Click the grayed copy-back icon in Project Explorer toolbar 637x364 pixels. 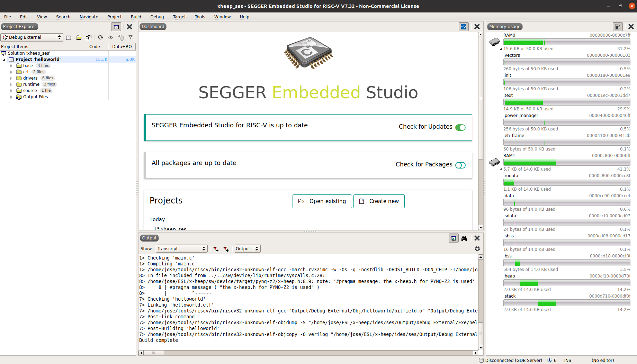click(121, 37)
